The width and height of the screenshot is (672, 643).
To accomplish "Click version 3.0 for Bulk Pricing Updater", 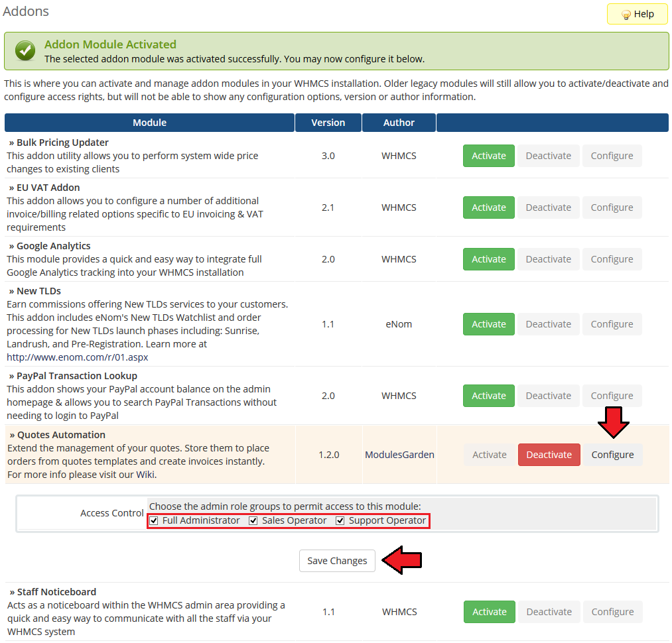I will 328,156.
